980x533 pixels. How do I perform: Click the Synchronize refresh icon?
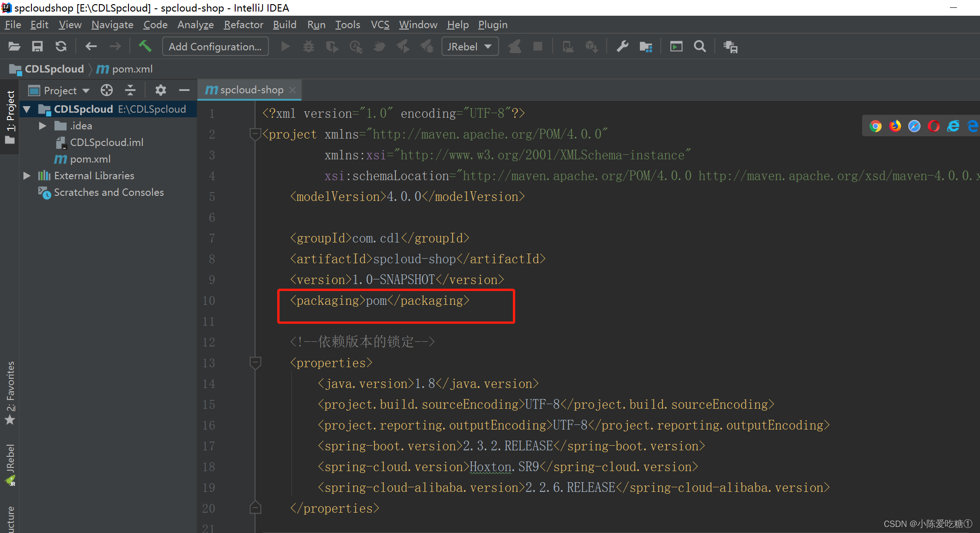[x=61, y=46]
